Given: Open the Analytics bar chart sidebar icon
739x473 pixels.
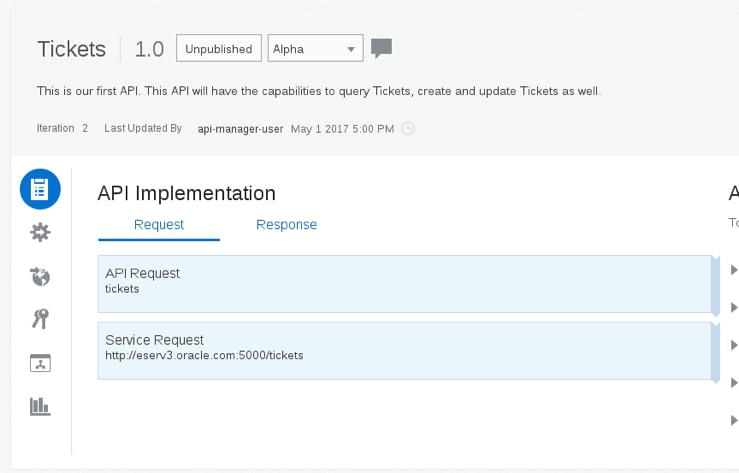Looking at the screenshot, I should (x=40, y=406).
